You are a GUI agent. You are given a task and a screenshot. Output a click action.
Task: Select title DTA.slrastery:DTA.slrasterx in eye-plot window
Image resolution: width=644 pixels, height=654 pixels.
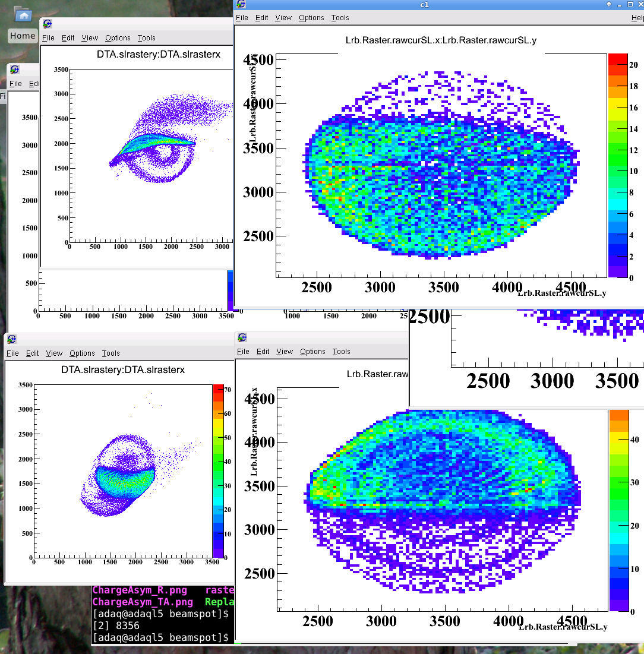tap(159, 54)
